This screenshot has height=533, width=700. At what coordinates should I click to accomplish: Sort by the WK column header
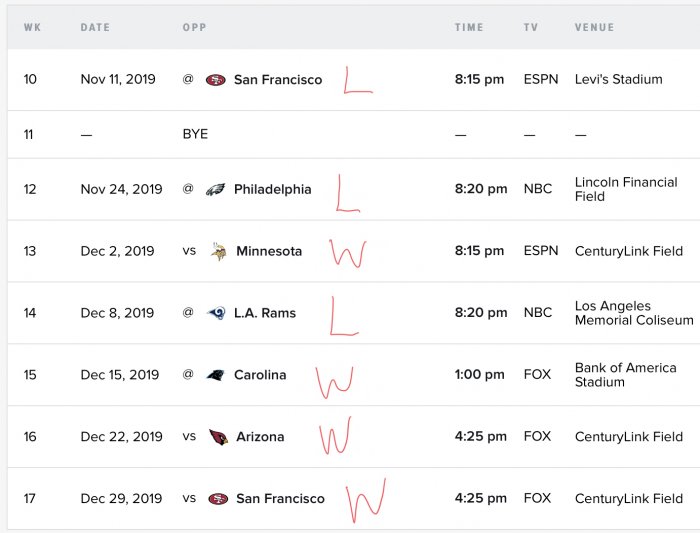(32, 27)
